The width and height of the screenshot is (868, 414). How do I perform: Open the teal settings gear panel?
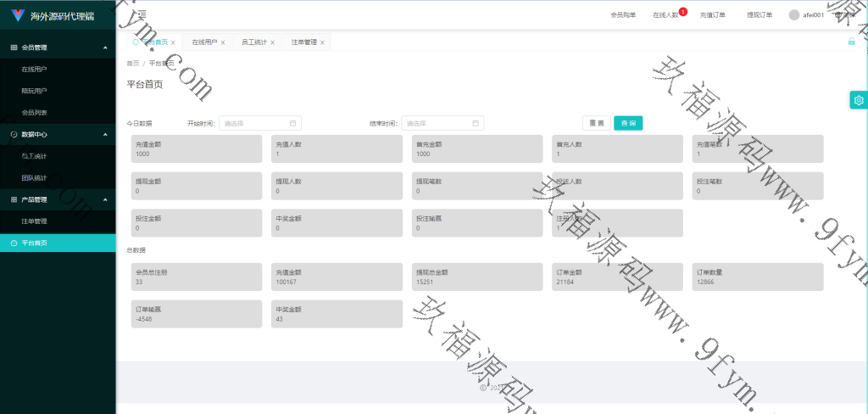[858, 100]
